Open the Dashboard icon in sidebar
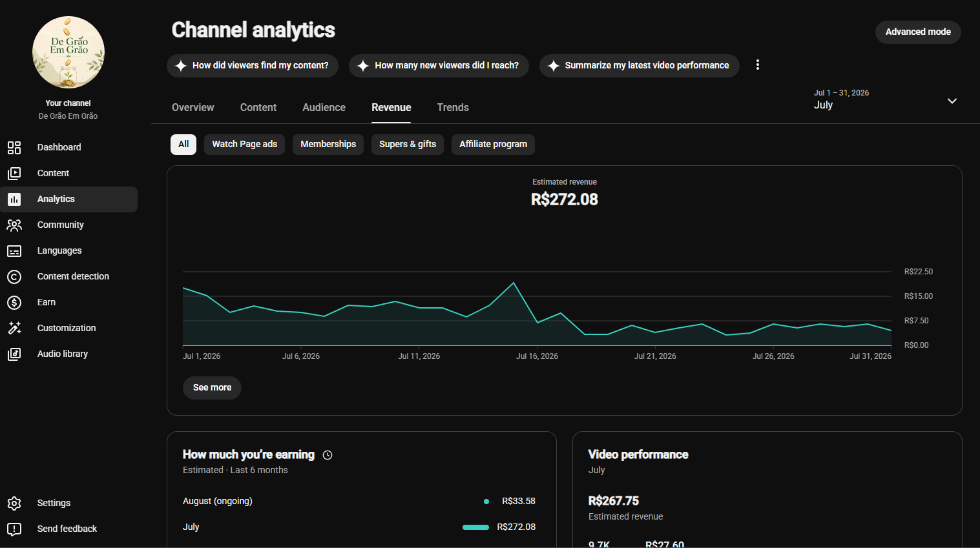 [14, 147]
